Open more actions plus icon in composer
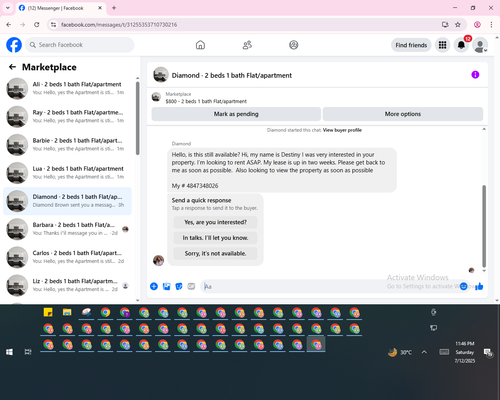The image size is (500, 400). tap(154, 286)
